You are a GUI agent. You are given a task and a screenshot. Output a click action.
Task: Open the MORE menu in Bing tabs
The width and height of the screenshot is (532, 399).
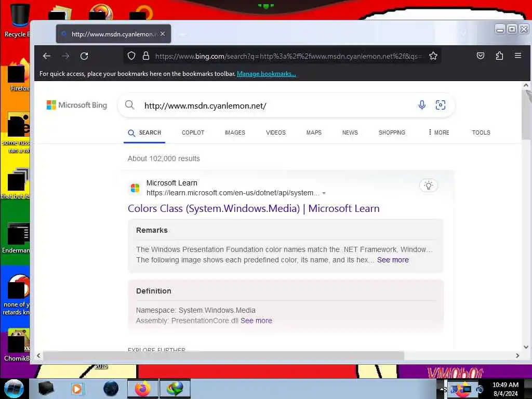coord(438,132)
